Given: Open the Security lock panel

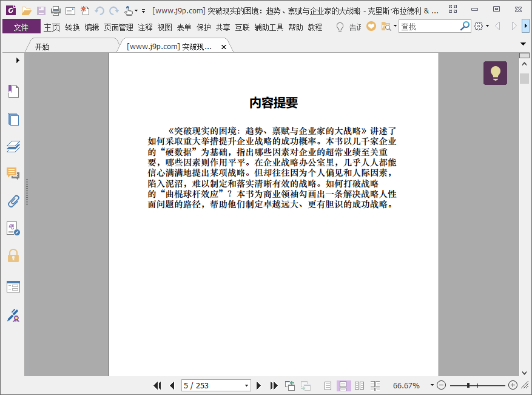Looking at the screenshot, I should (13, 255).
